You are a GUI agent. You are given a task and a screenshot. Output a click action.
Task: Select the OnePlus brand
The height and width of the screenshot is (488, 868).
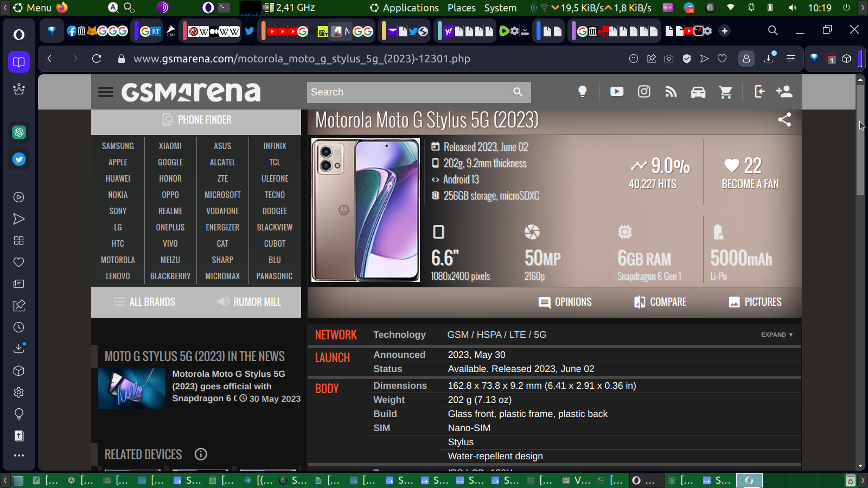[170, 227]
